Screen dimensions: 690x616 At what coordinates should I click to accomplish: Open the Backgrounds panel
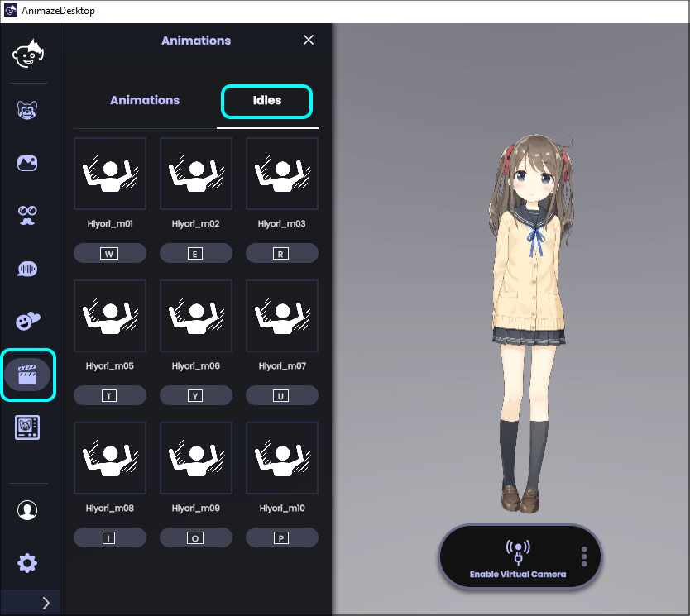[27, 163]
